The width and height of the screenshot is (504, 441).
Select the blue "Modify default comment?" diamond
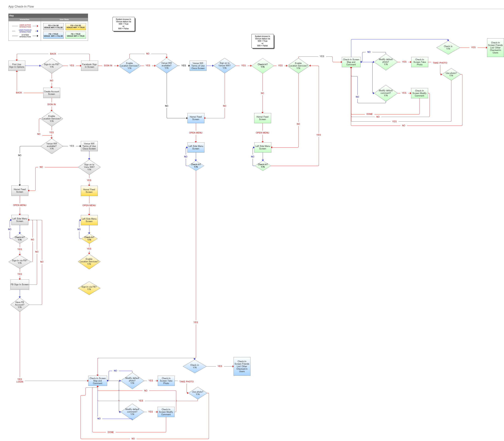tap(132, 412)
